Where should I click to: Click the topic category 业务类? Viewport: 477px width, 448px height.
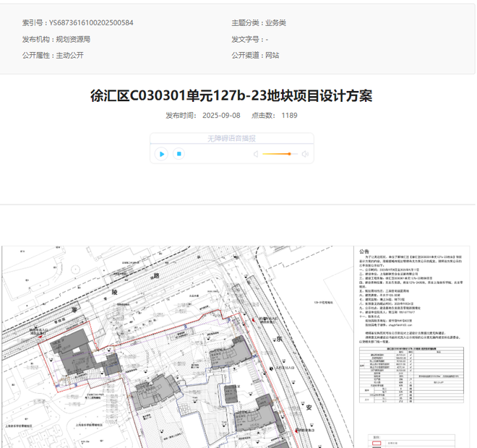point(275,22)
